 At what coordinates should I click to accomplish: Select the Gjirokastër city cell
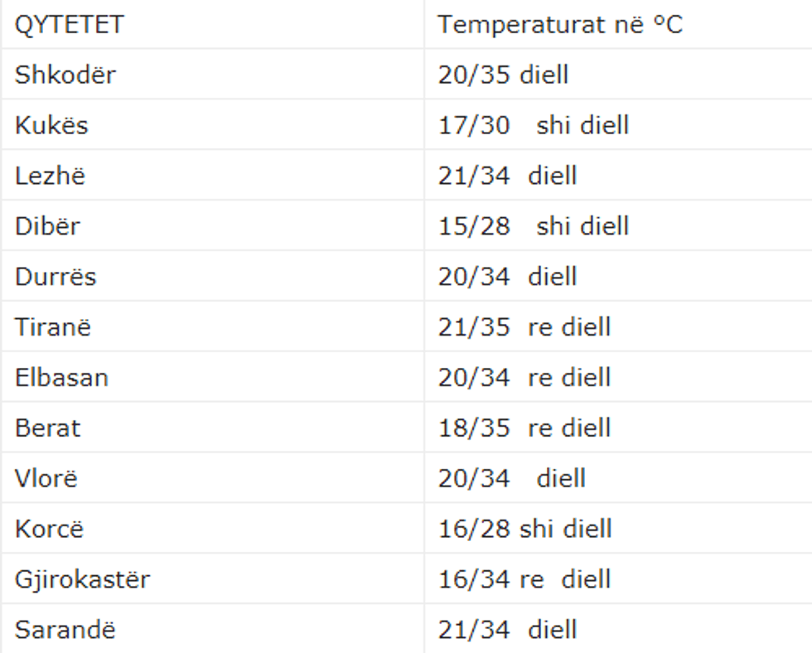[82, 580]
